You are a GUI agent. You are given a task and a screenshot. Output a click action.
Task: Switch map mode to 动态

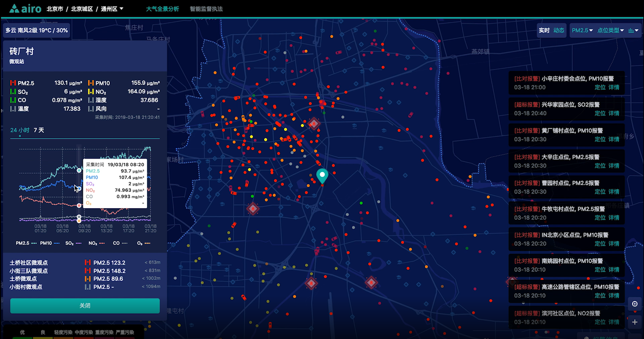click(559, 30)
